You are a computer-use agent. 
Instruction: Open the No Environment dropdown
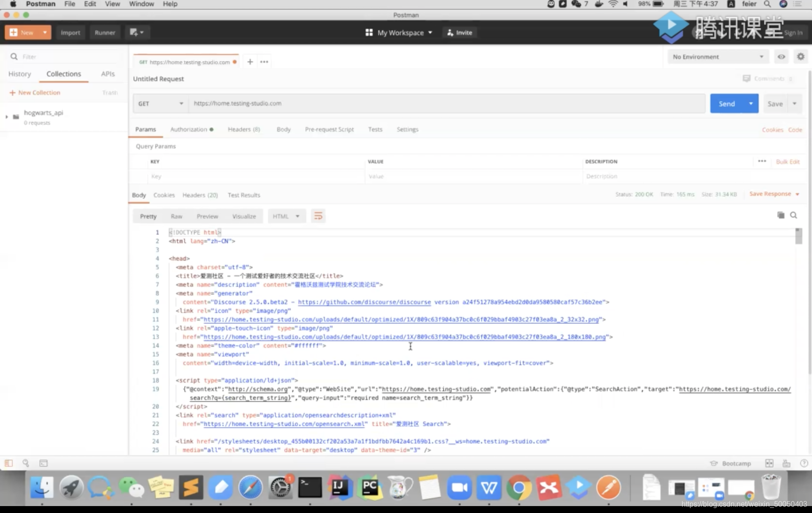(x=718, y=56)
